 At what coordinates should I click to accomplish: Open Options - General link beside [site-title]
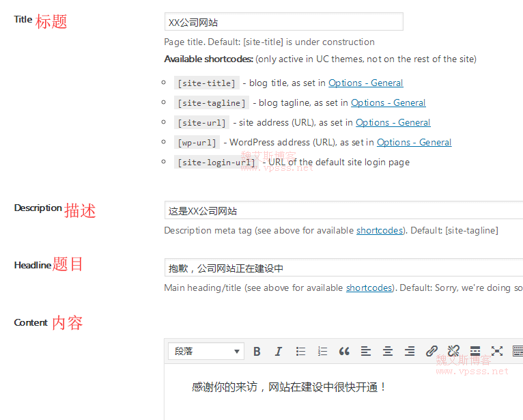[x=365, y=83]
